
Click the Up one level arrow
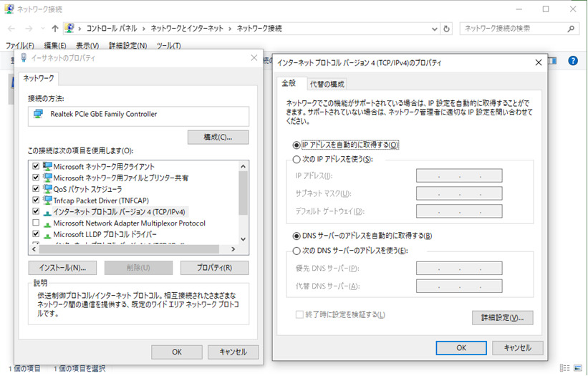[x=55, y=29]
